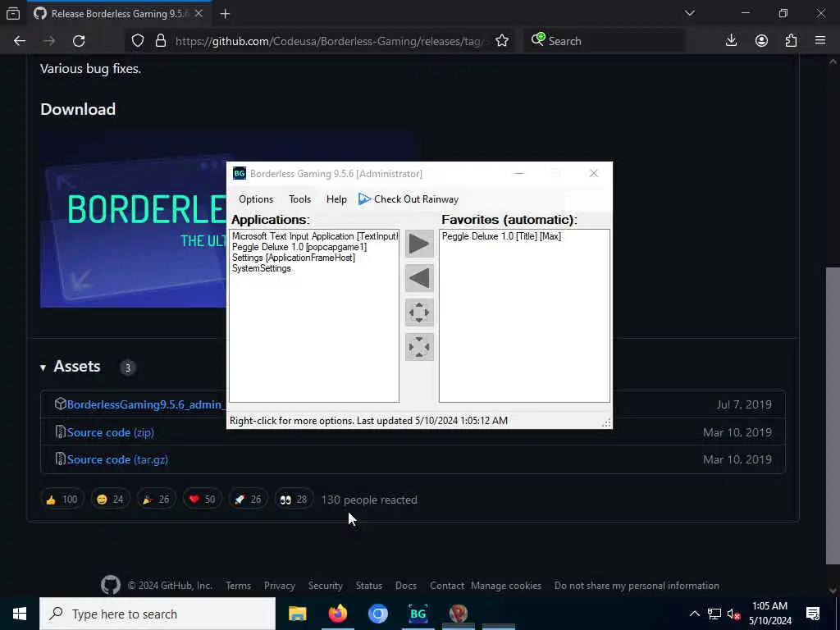The image size is (840, 630).
Task: Open the Terms footer link
Action: pyautogui.click(x=238, y=586)
